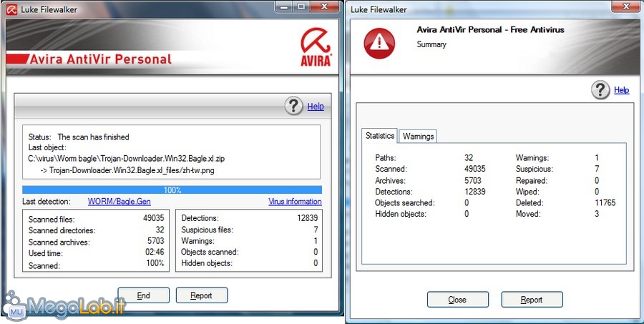Minimize the scan window
The width and height of the screenshot is (644, 324).
tap(285, 6)
